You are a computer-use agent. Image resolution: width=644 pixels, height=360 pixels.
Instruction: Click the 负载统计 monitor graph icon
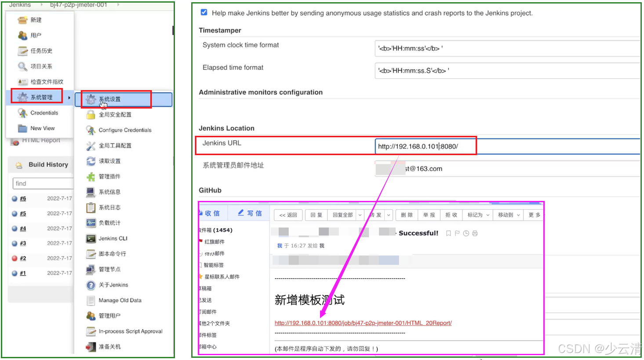pyautogui.click(x=91, y=223)
